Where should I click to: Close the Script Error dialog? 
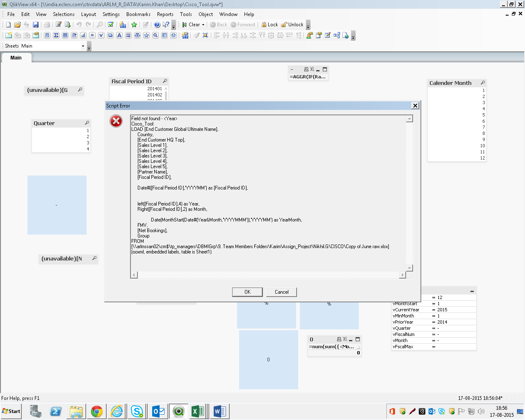click(415, 106)
